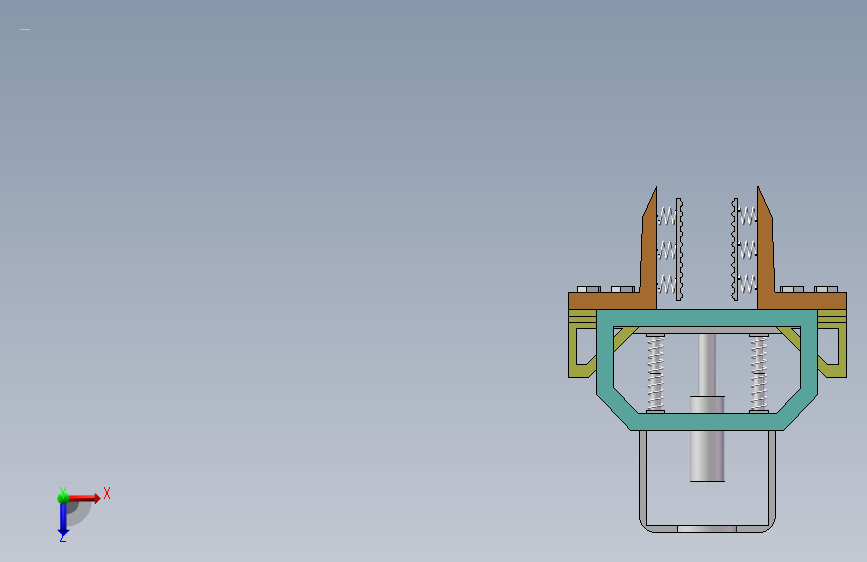Select the left vertical compression spring
Screen dimensions: 867x562
pos(655,373)
